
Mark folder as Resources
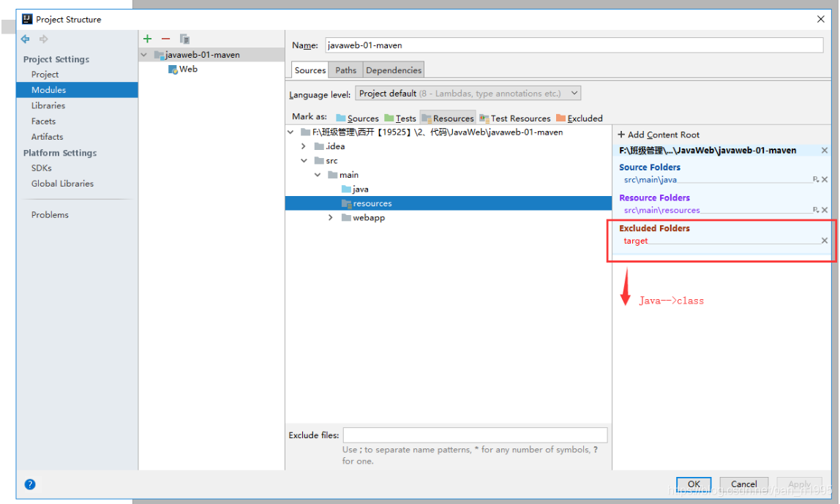pos(448,119)
